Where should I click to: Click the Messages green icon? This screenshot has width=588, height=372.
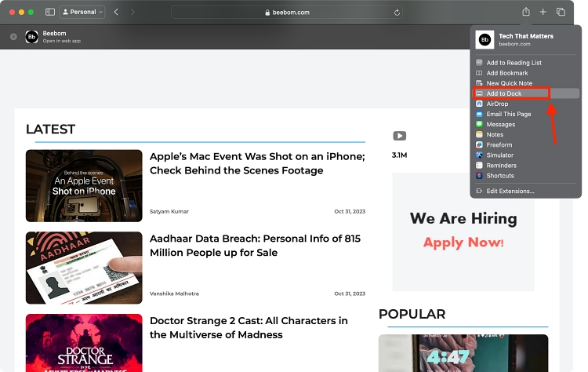479,124
